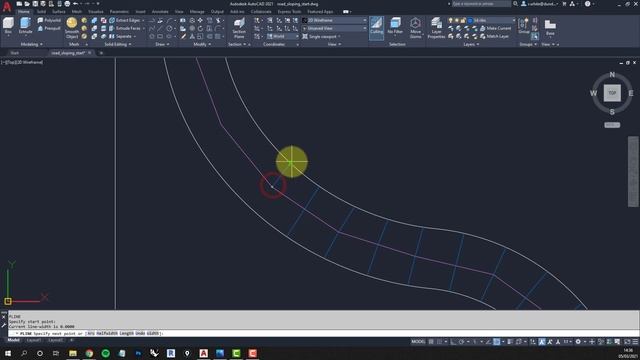
Task: Switch to the Solid ribbon tab
Action: (41, 11)
